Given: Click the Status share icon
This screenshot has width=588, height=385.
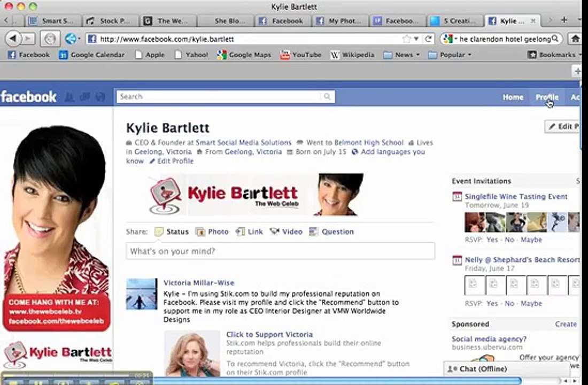Looking at the screenshot, I should [x=159, y=232].
